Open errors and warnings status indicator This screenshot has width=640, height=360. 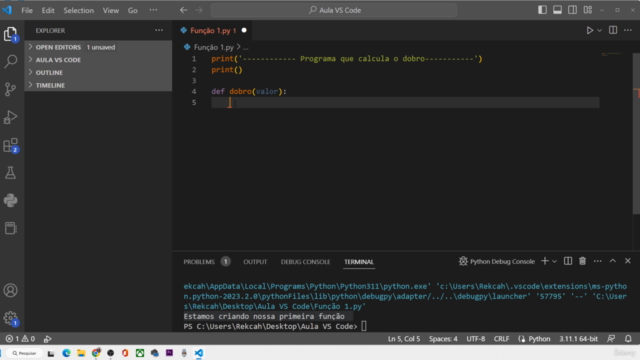coord(20,339)
